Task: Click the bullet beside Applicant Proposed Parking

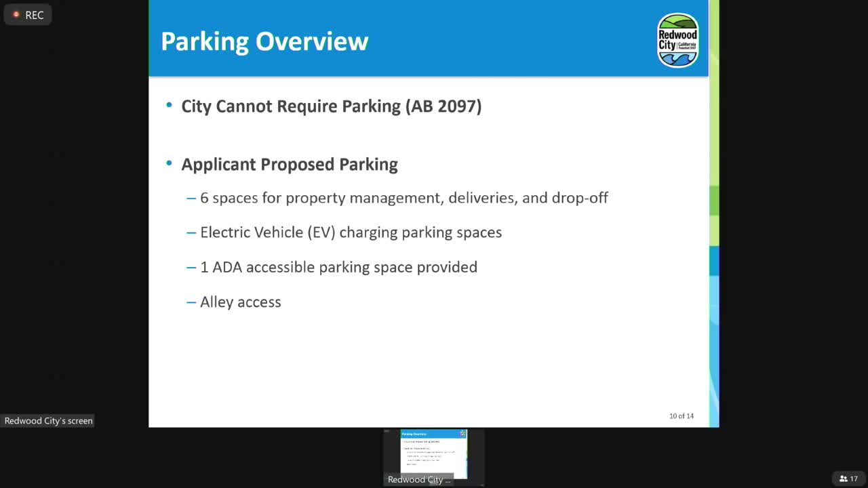Action: click(x=168, y=163)
